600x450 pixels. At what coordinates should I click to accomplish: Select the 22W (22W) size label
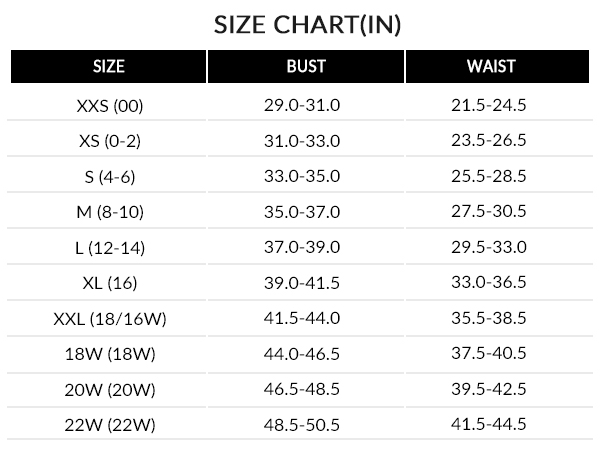point(110,425)
